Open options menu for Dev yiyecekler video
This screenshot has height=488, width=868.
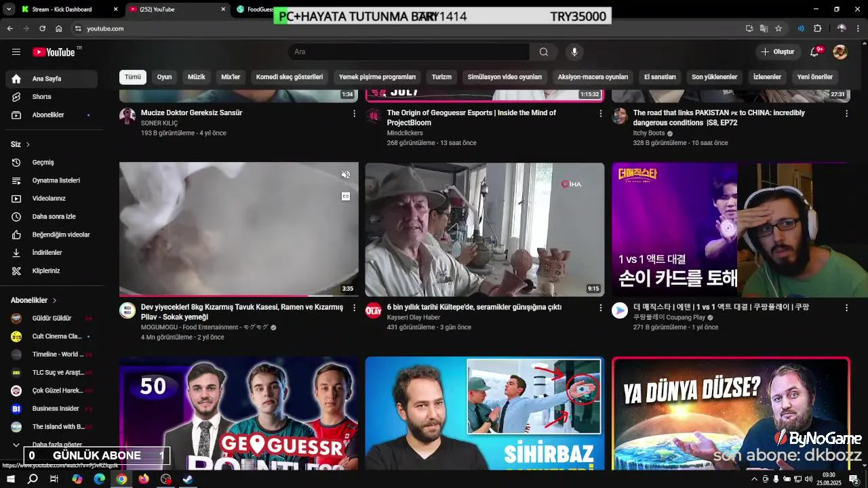tap(354, 308)
